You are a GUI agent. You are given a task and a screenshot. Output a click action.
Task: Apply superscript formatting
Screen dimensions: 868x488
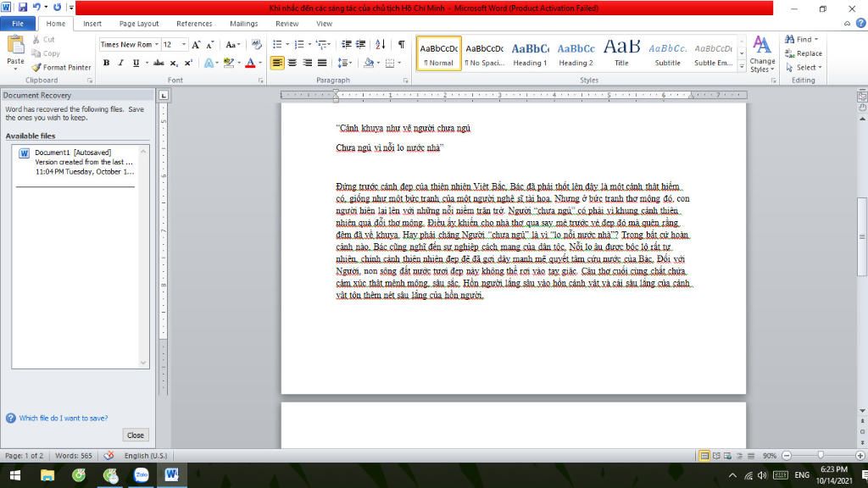(188, 63)
